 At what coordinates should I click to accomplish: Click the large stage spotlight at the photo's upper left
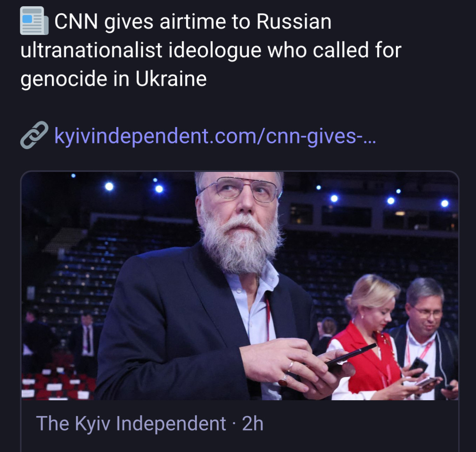tap(109, 186)
